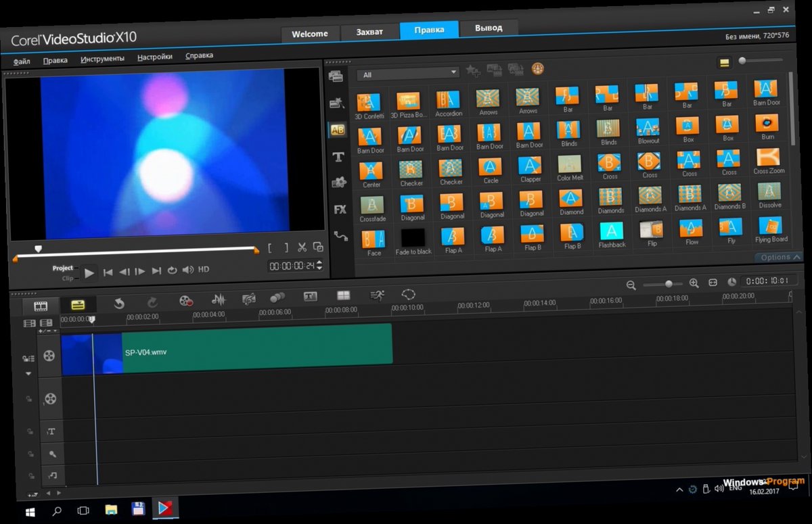Open the Auto Music icon in timeline toolbar
Screen dimensions: 812x524
click(247, 298)
